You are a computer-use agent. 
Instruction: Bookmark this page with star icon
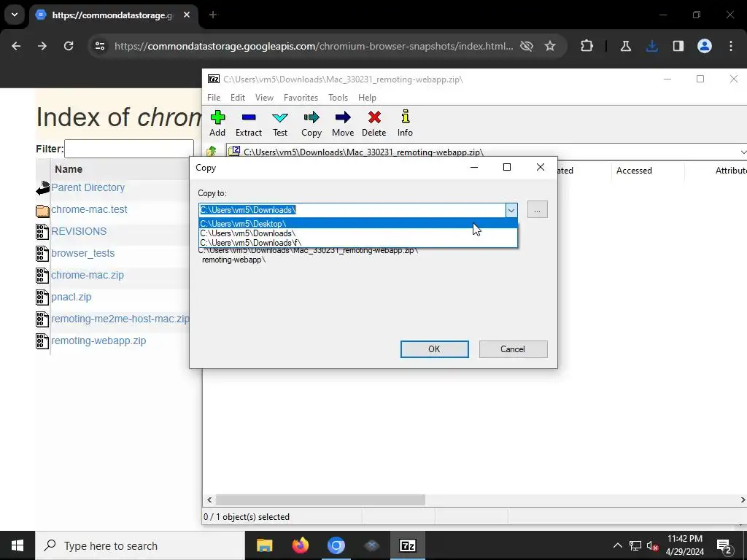[x=550, y=46]
